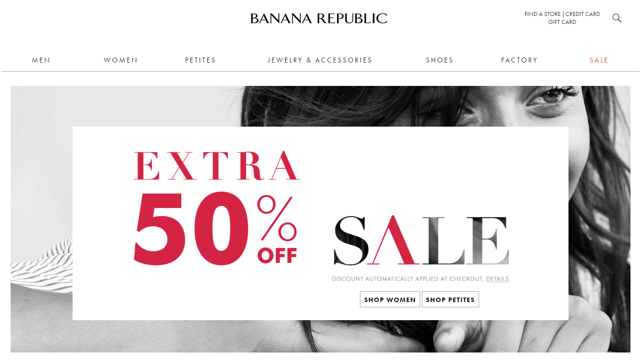Click the search magnifier icon
The height and width of the screenshot is (364, 642).
click(617, 18)
